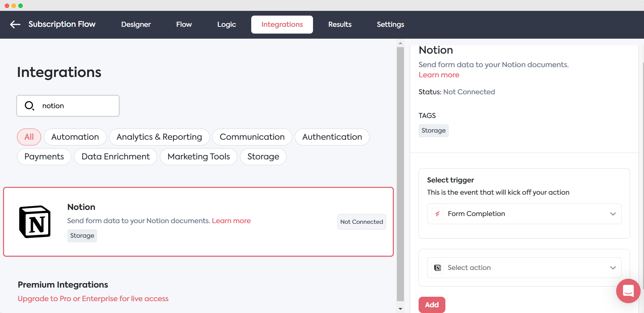644x313 pixels.
Task: Click Upgrade to Pro or Enterprise link
Action: tap(93, 298)
